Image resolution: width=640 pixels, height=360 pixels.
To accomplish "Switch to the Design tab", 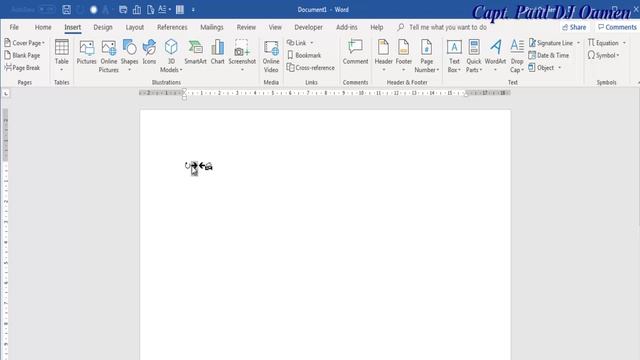I will click(x=103, y=27).
